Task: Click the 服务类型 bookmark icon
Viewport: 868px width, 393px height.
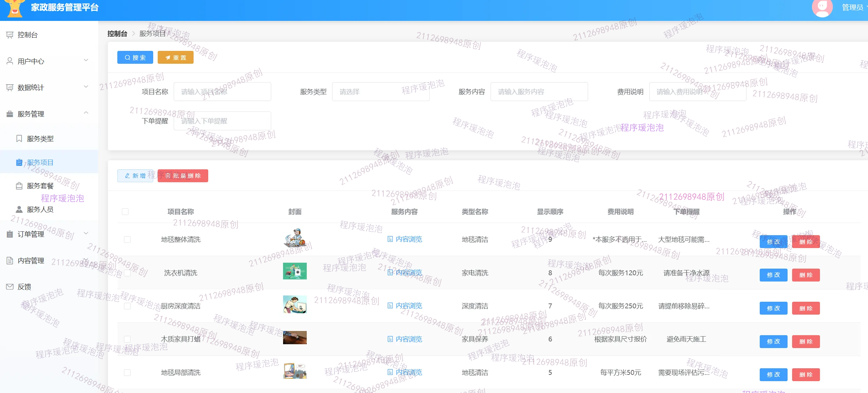Action: coord(19,139)
